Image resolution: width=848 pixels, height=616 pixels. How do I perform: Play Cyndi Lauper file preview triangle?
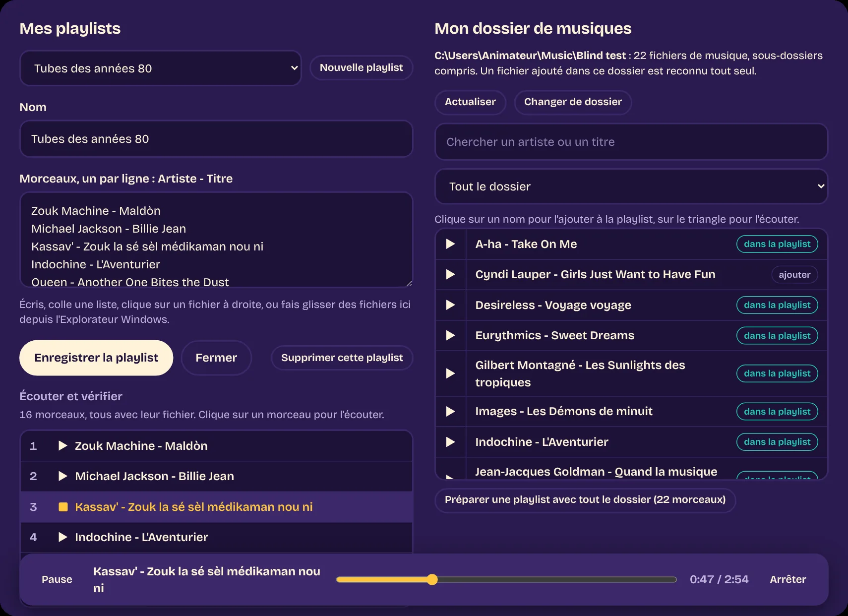click(450, 274)
